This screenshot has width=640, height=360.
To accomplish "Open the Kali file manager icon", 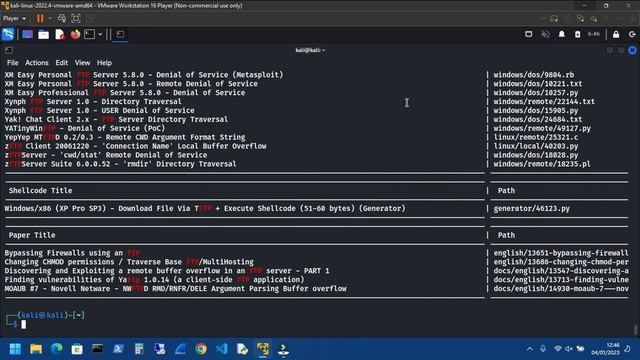I will click(x=43, y=35).
